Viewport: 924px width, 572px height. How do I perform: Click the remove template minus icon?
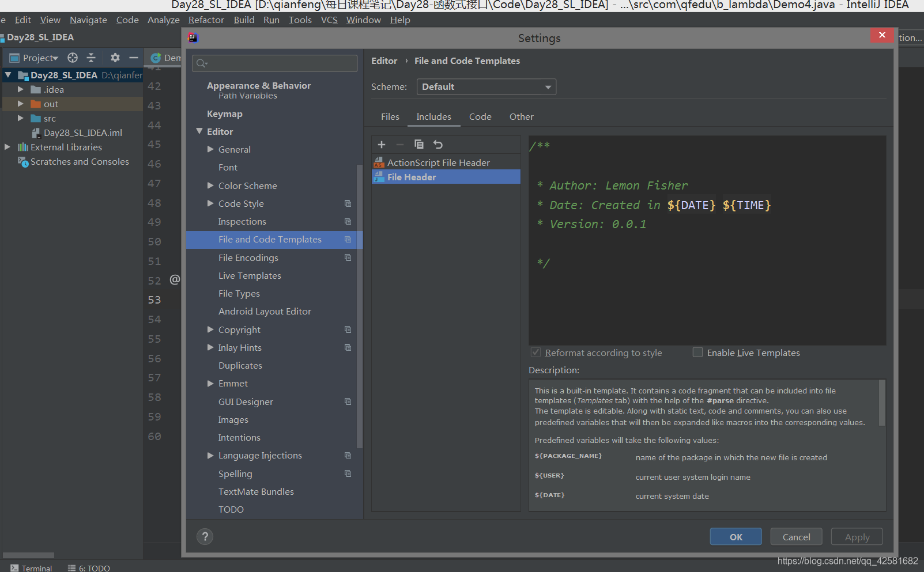pos(400,145)
